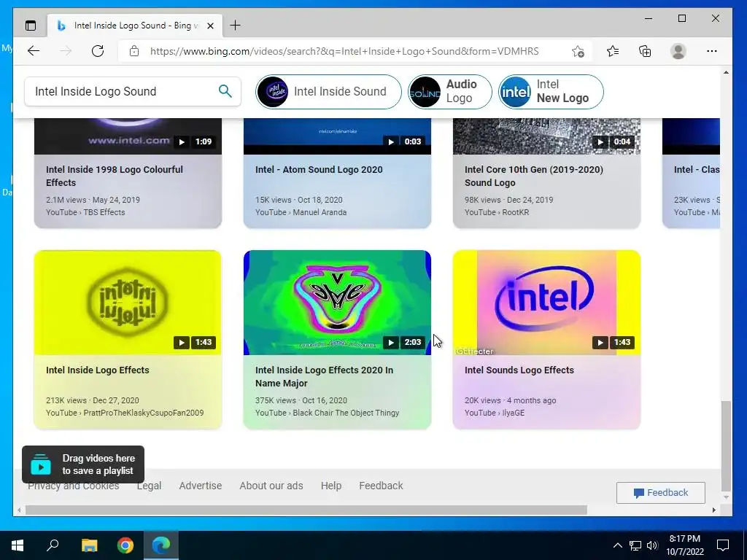Click the Drag videos here playlist box
Screen dimensions: 747x560
pyautogui.click(x=83, y=464)
